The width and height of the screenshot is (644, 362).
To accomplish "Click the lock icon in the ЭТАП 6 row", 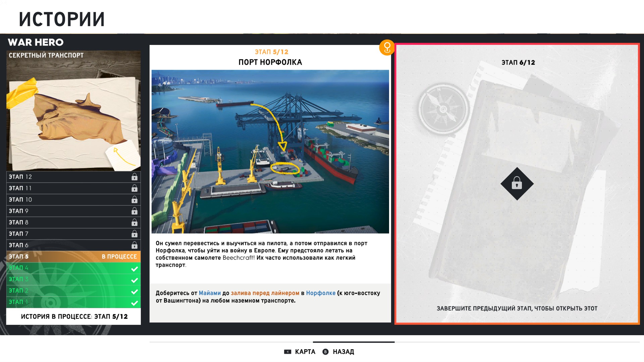I will tap(135, 245).
